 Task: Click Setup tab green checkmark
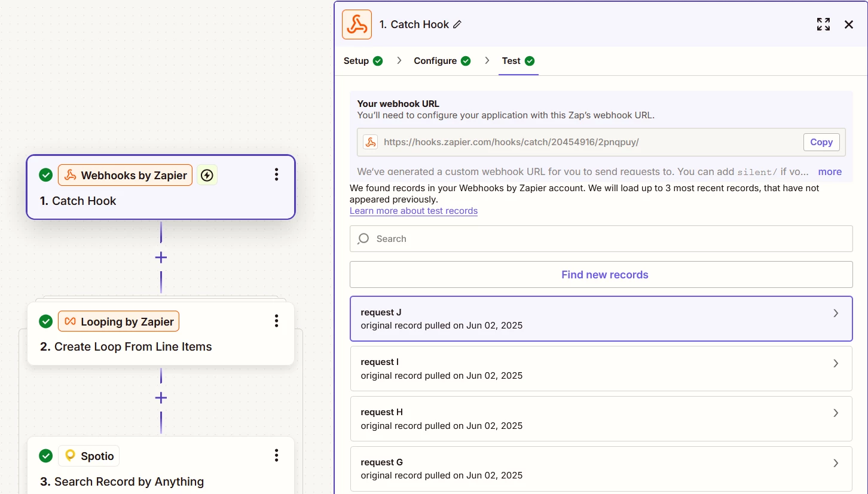pyautogui.click(x=378, y=61)
